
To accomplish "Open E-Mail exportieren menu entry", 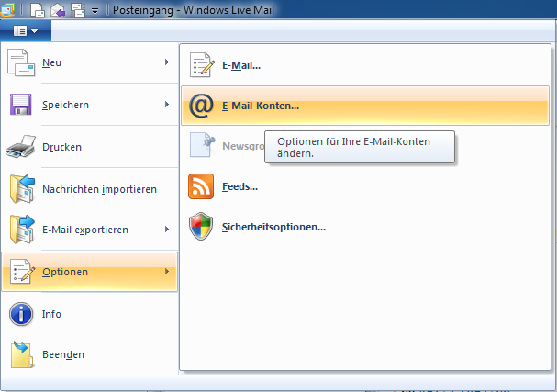I will click(90, 230).
